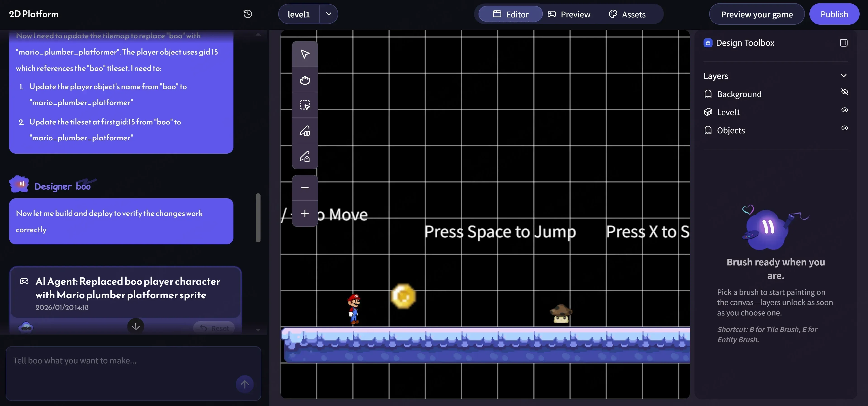This screenshot has width=868, height=406.
Task: Activate the tile brush tool
Action: [x=305, y=131]
